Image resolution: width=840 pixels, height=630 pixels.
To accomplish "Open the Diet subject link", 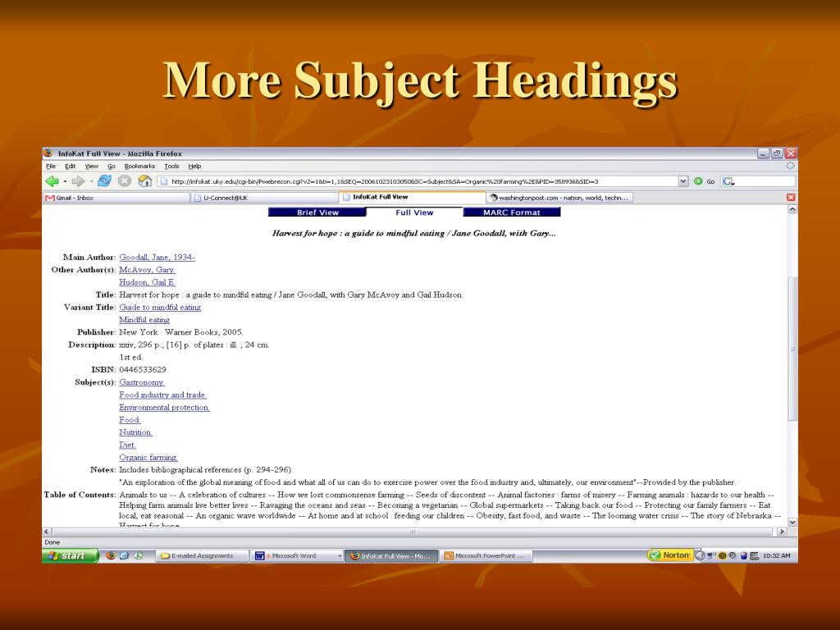I will pyautogui.click(x=127, y=445).
